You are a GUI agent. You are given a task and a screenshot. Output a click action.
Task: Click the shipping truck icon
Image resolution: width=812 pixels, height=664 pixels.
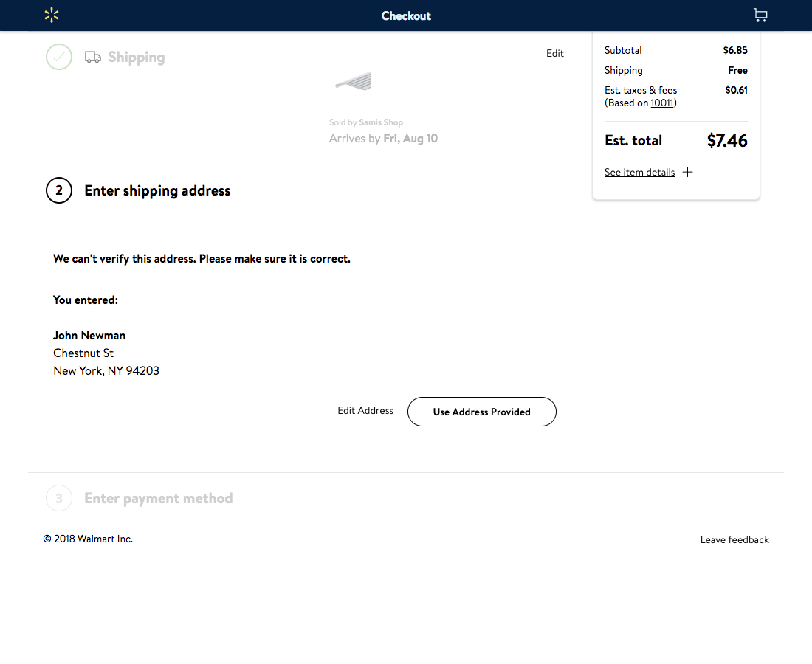pyautogui.click(x=92, y=56)
